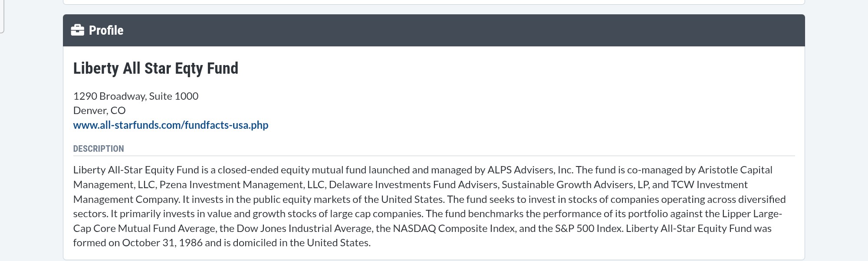Click 'Dow Jones Industrial Average' text
The width and height of the screenshot is (868, 261).
tap(303, 228)
